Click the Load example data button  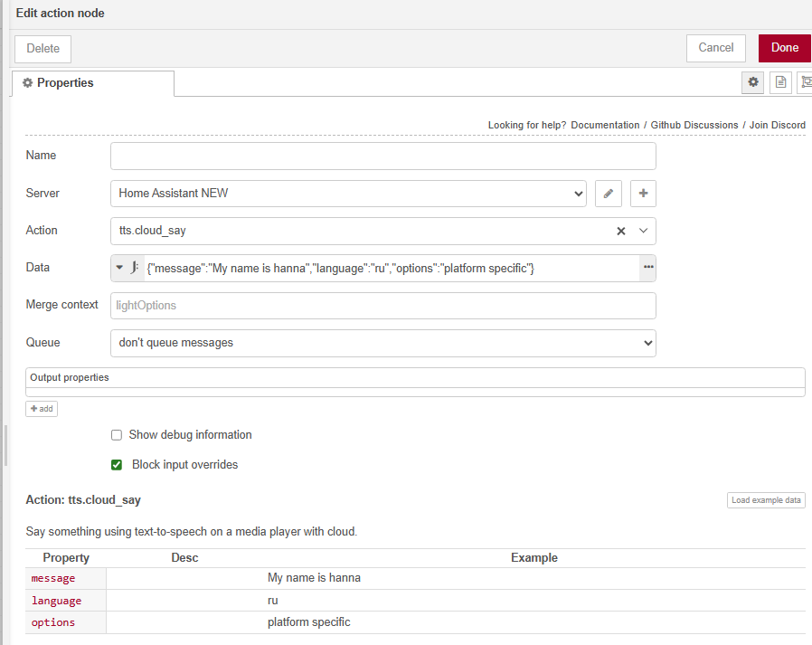pos(765,500)
